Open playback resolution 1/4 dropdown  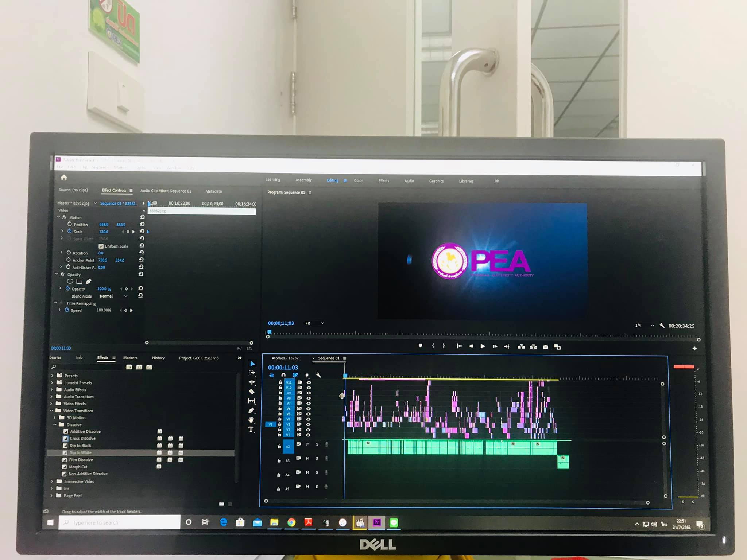pyautogui.click(x=644, y=325)
